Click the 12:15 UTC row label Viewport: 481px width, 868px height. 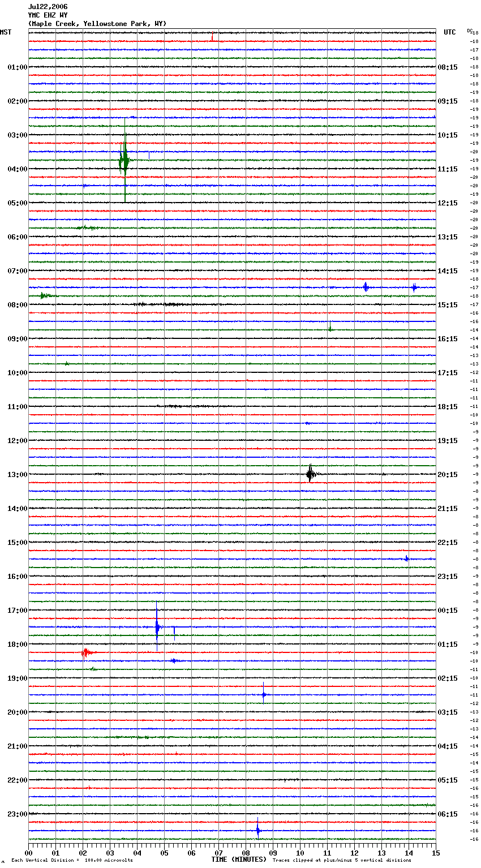click(448, 203)
